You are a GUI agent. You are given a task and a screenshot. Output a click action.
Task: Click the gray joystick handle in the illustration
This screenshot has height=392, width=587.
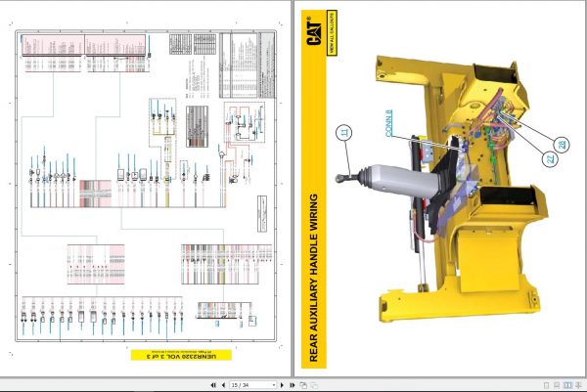[402, 180]
